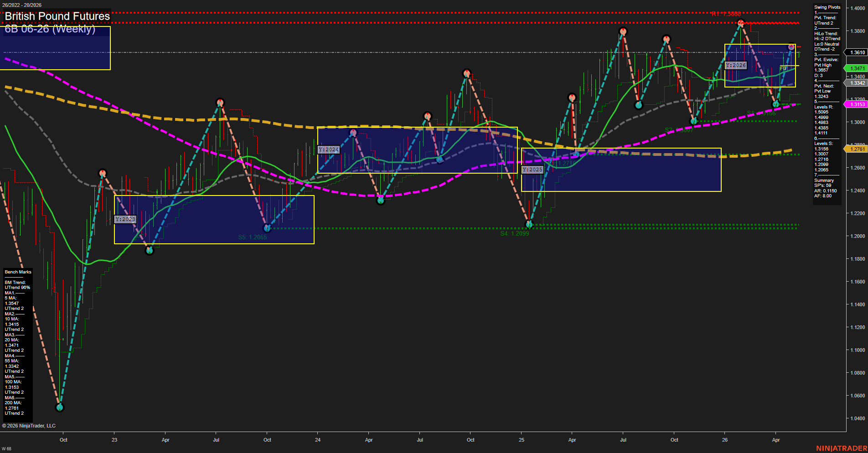The image size is (868, 453).
Task: Click the Levels S: heading in Swing Pivots
Action: [x=823, y=144]
